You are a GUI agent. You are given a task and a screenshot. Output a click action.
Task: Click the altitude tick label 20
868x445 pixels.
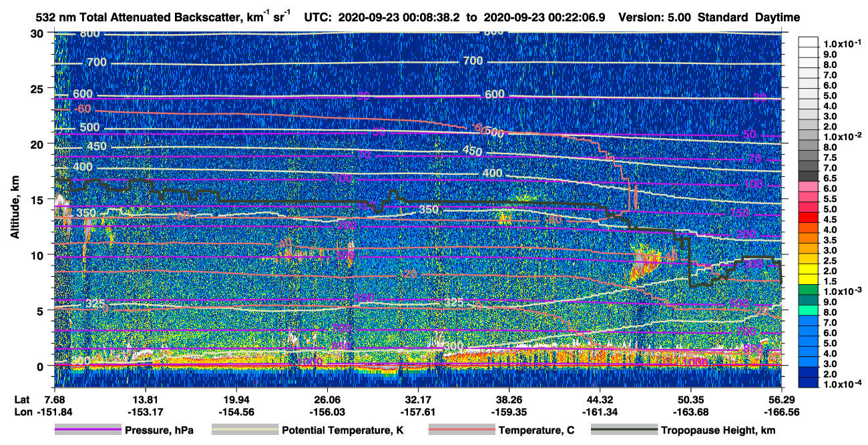pos(37,144)
